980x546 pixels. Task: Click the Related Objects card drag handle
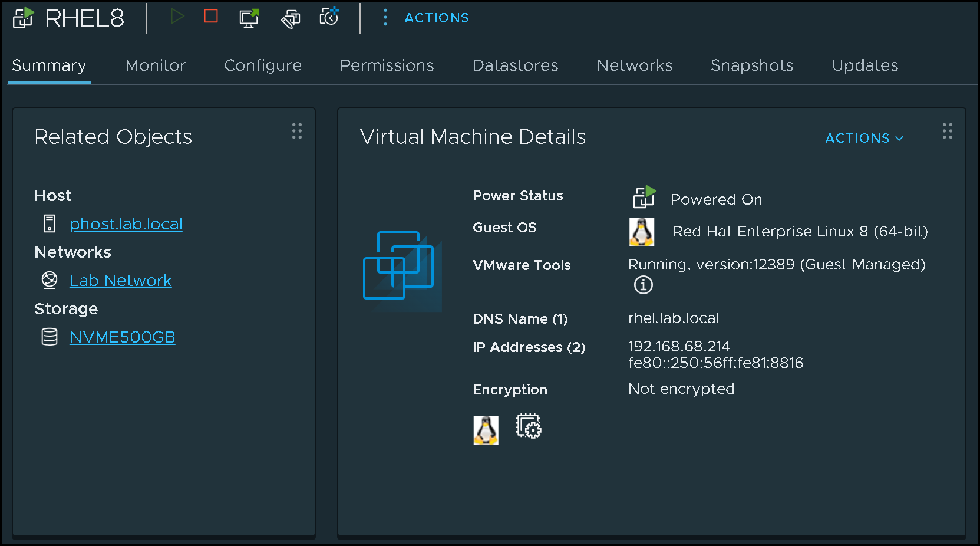tap(297, 131)
